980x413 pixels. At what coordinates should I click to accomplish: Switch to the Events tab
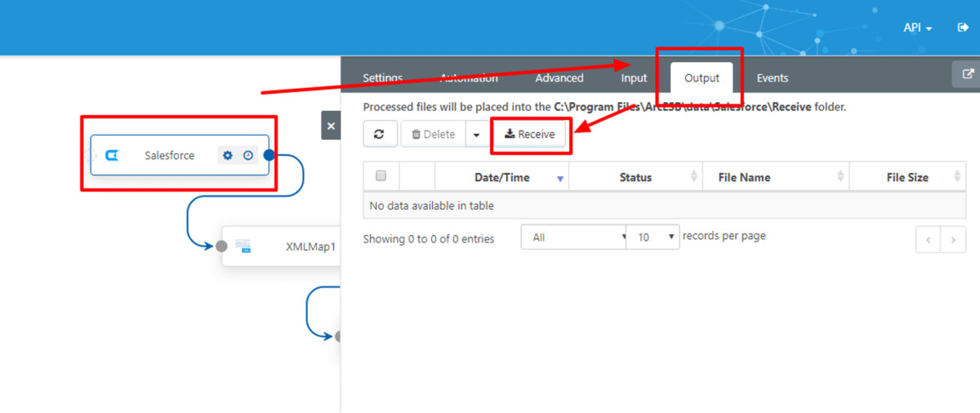point(773,78)
